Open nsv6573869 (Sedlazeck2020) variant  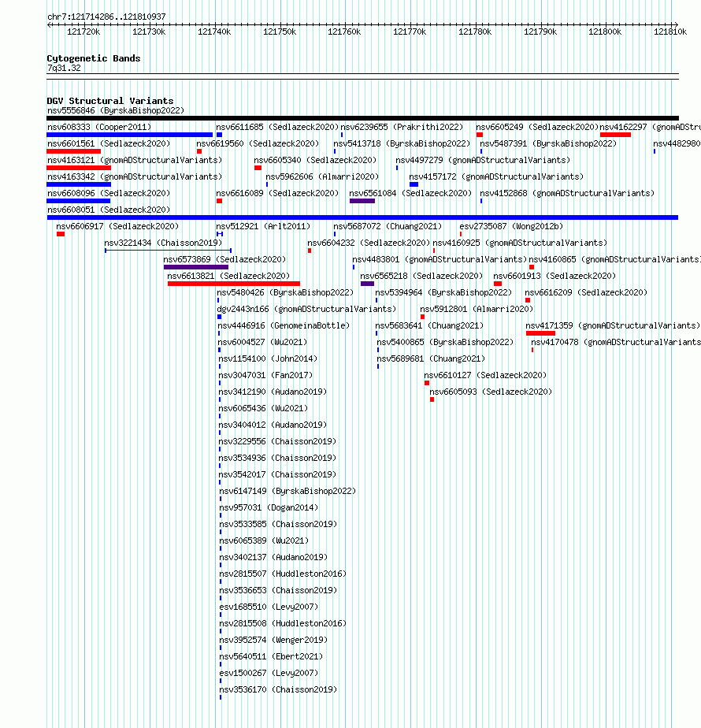[224, 259]
